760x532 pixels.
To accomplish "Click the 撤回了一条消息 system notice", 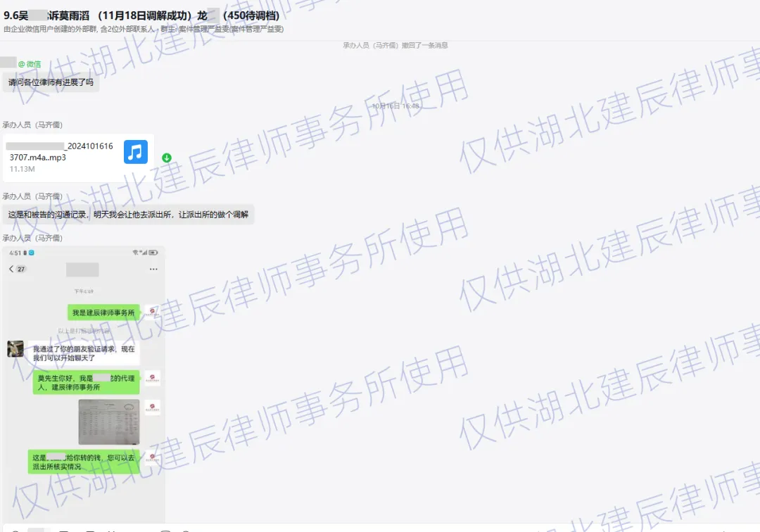I will pyautogui.click(x=395, y=45).
